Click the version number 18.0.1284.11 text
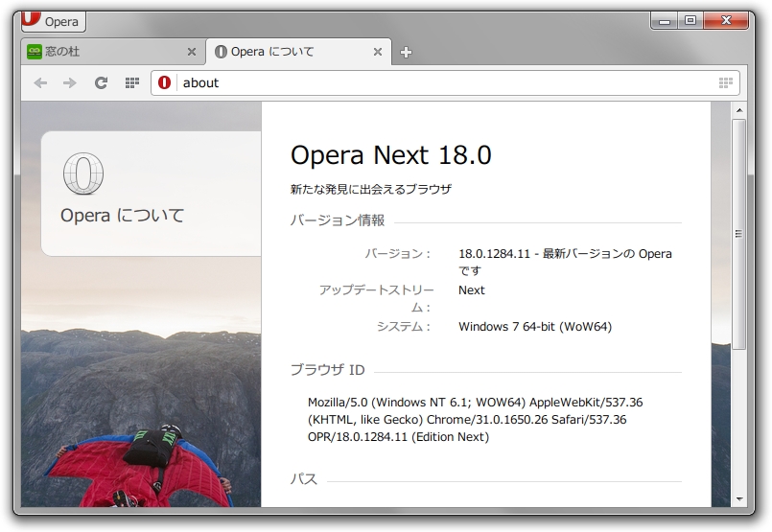The width and height of the screenshot is (772, 532). (x=494, y=254)
